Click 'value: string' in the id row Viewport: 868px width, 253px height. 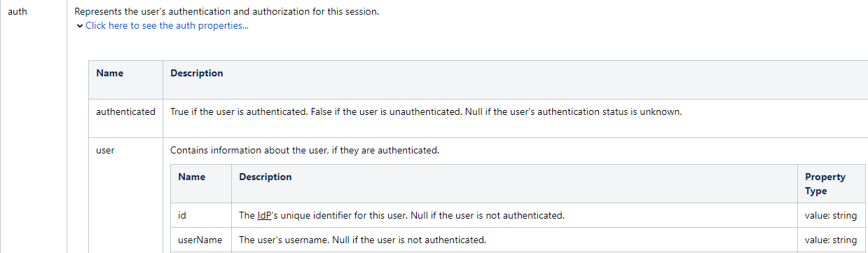pos(831,215)
